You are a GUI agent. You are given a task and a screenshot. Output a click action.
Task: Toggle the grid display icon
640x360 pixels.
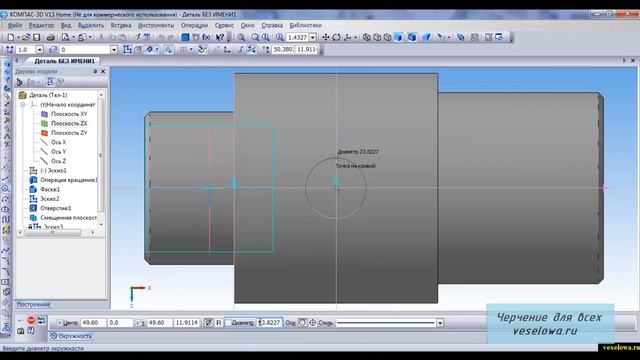pyautogui.click(x=183, y=49)
